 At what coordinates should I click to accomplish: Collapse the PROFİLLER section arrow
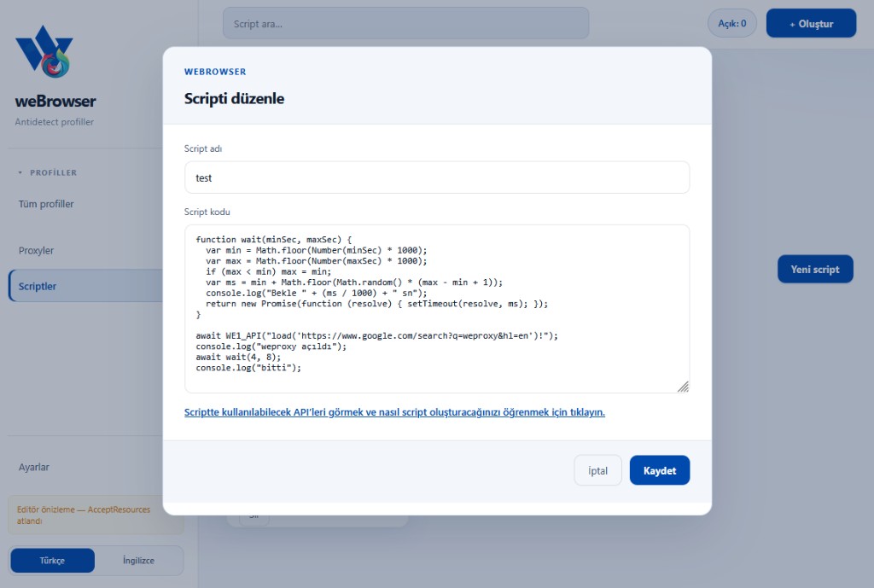point(20,172)
